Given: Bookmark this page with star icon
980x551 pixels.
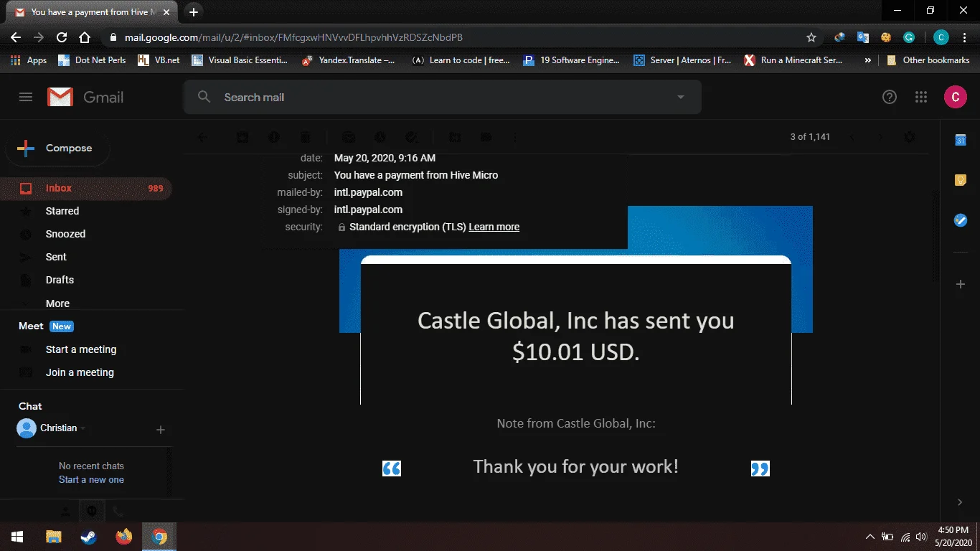Looking at the screenshot, I should (x=811, y=37).
